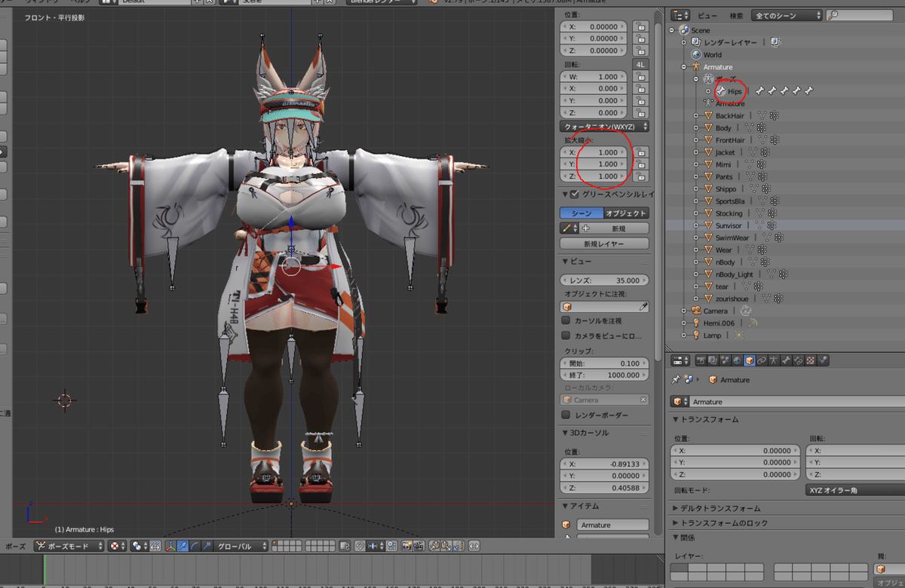This screenshot has width=905, height=588.
Task: Click the pivot point selector icon
Action: point(116,546)
